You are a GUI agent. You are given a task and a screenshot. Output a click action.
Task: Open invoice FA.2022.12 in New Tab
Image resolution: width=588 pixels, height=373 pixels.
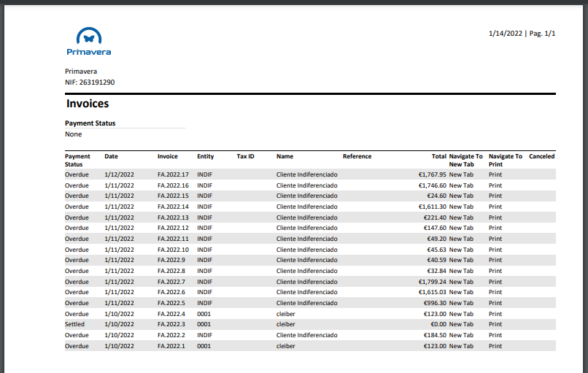pos(461,228)
